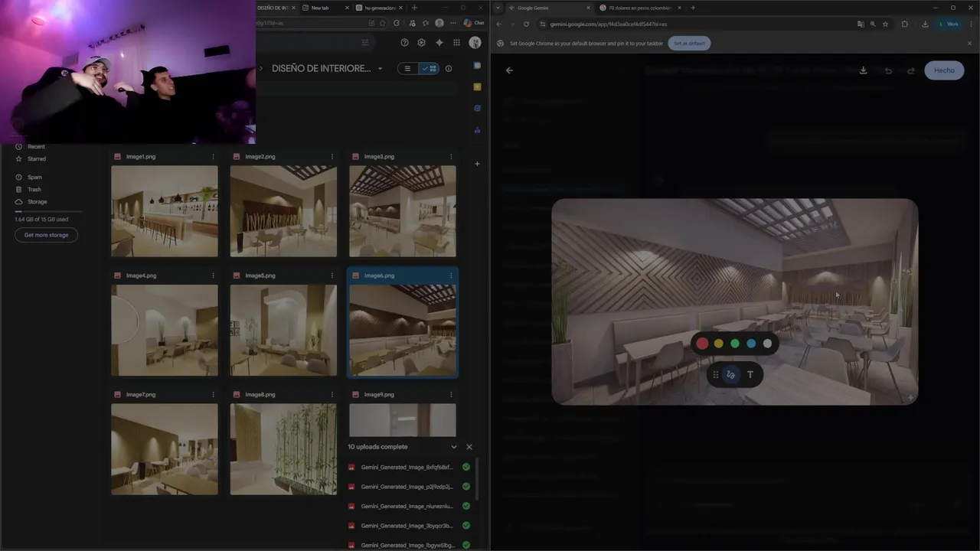The width and height of the screenshot is (980, 551).
Task: Open Chrome extensions puzzle icon
Action: pos(905,24)
